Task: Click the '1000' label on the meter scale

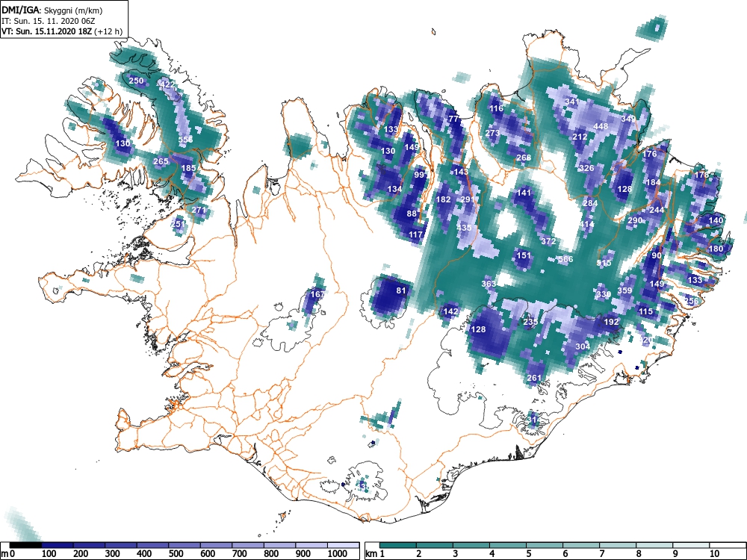Action: point(338,554)
